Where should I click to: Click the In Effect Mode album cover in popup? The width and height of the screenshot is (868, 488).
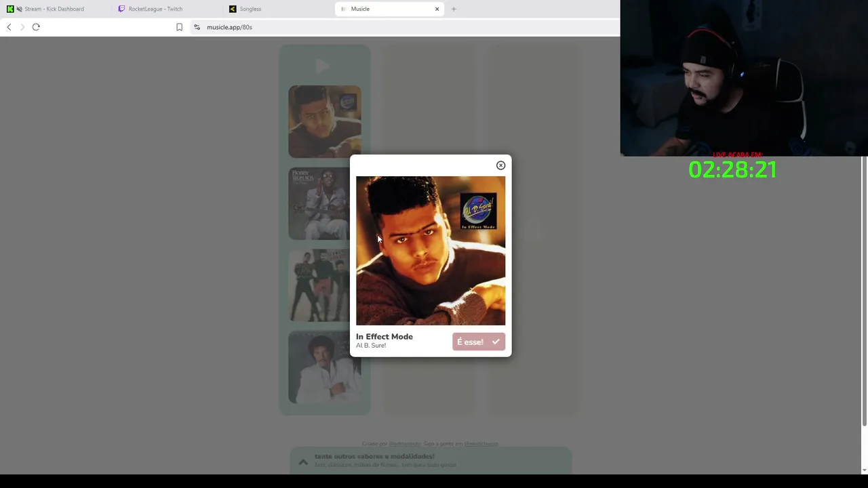click(431, 251)
